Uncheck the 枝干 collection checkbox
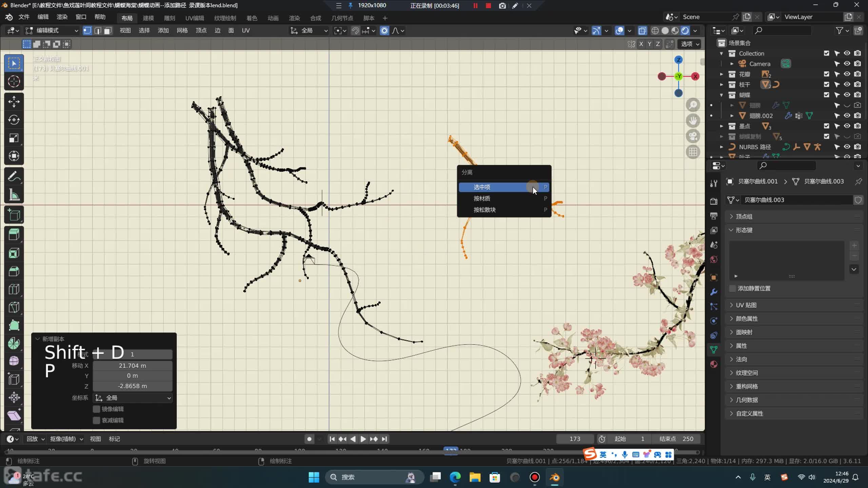 827,84
